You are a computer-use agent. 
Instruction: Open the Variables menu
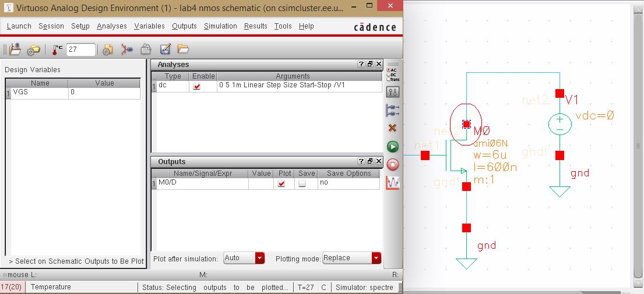pos(149,26)
